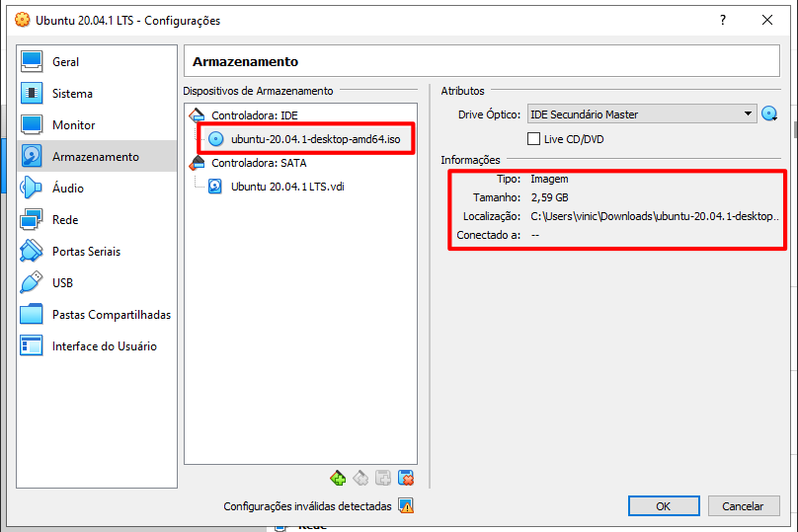This screenshot has height=532, width=798.
Task: Click the remove attachment icon
Action: (406, 478)
